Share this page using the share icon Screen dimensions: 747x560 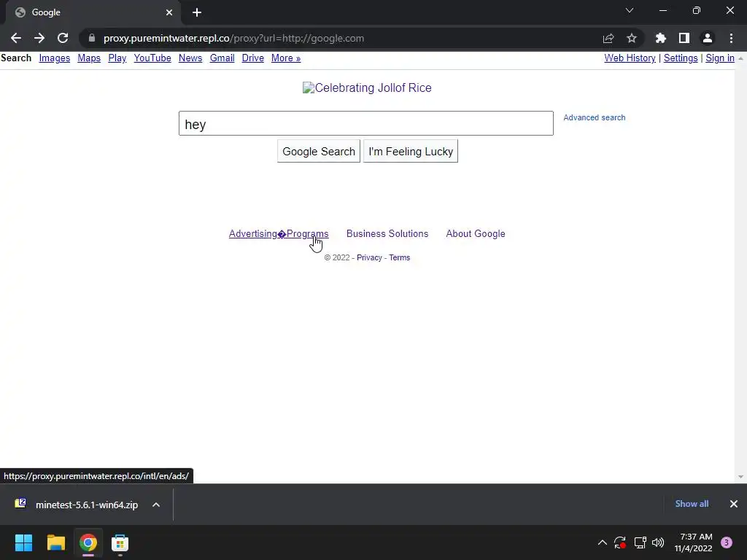(x=608, y=38)
